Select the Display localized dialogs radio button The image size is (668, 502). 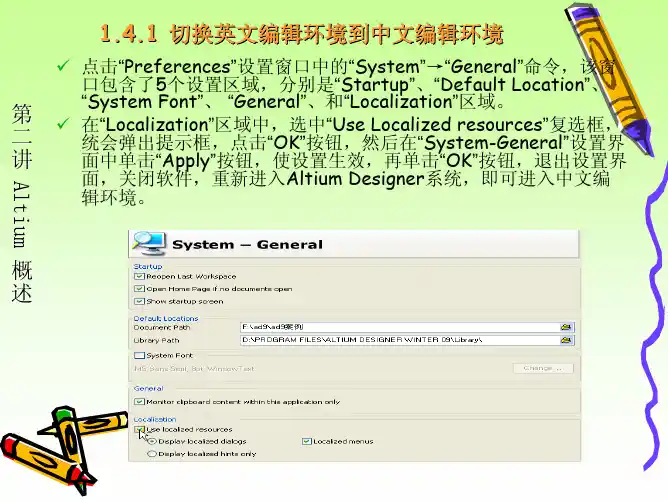(152, 441)
